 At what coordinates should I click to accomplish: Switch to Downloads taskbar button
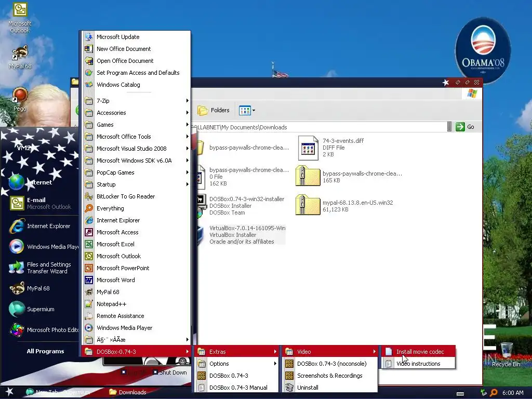tap(128, 392)
